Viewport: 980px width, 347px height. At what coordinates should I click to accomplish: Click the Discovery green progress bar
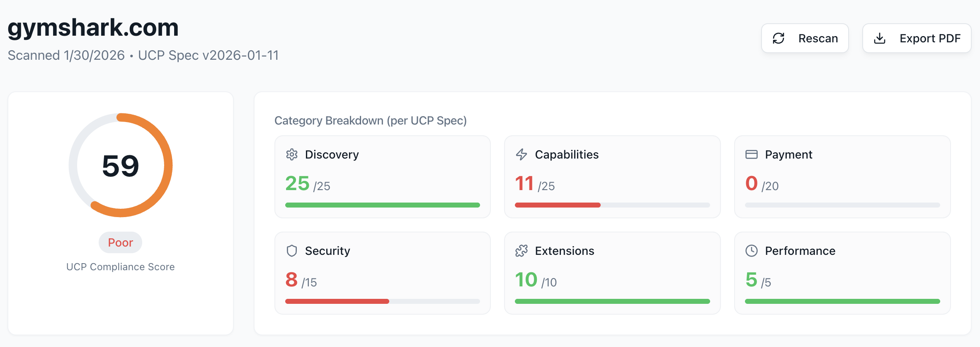[x=382, y=205]
